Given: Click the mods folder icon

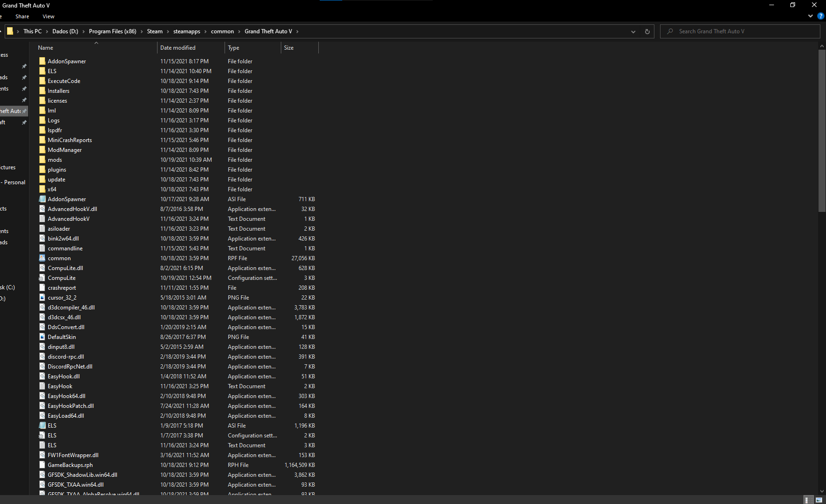Looking at the screenshot, I should pos(42,159).
